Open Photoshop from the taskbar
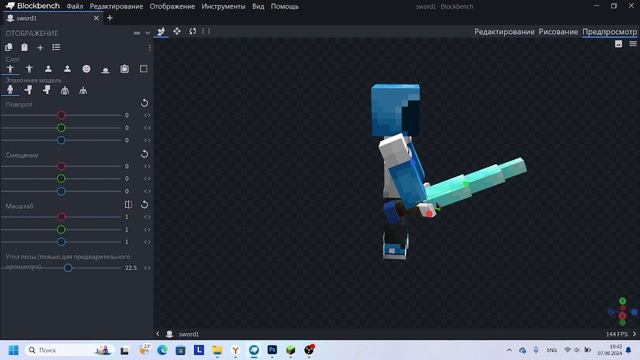The width and height of the screenshot is (640, 360). (272, 350)
